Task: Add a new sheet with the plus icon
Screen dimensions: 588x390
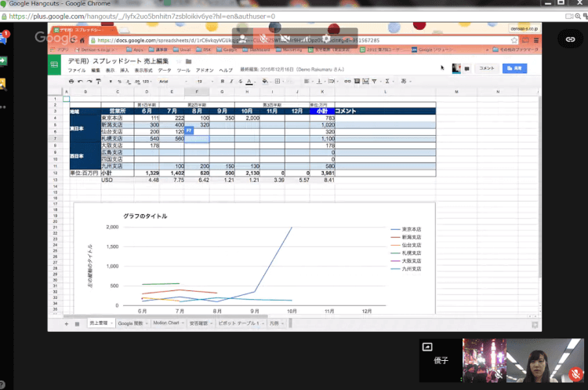Action: point(67,323)
